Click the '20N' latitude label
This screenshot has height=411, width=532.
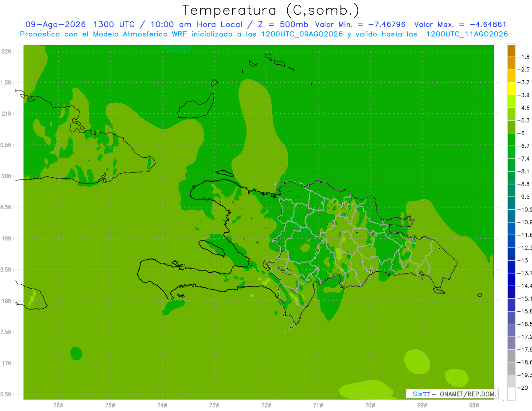point(7,176)
